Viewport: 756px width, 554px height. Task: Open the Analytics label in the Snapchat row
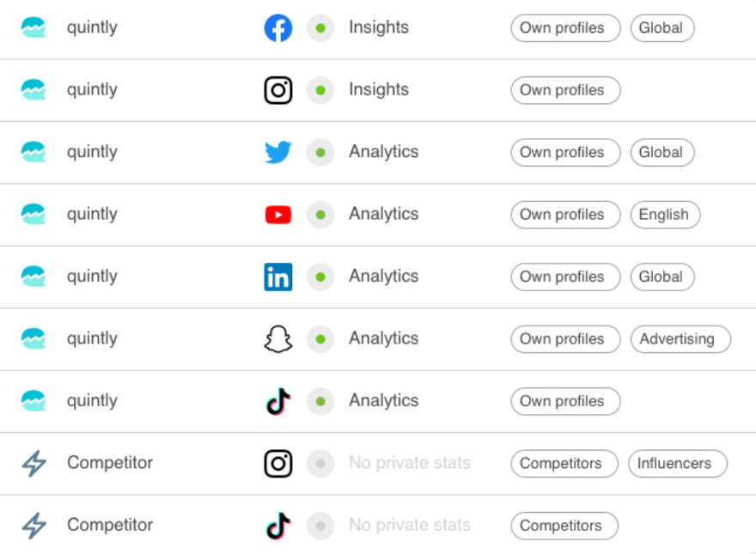pos(383,339)
